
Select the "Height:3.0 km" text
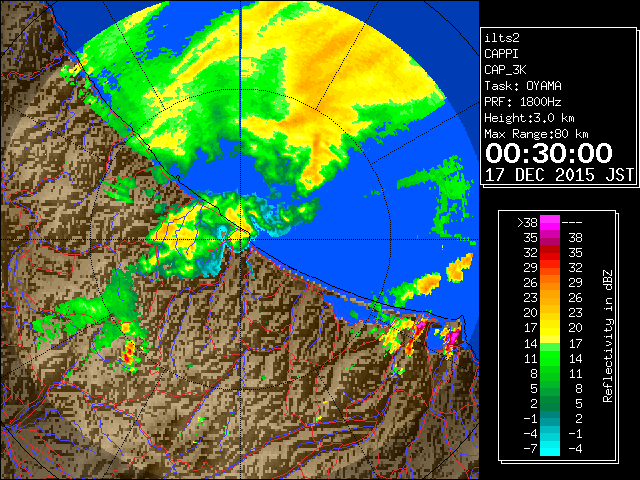pos(529,118)
